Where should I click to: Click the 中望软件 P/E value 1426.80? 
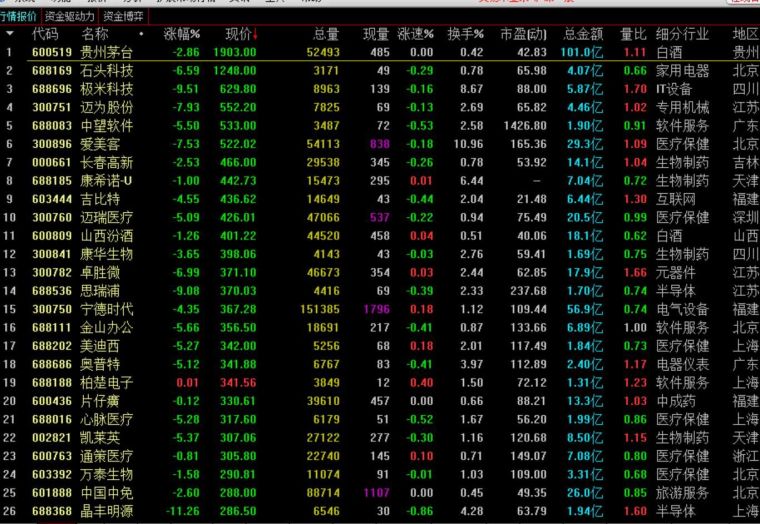click(525, 126)
